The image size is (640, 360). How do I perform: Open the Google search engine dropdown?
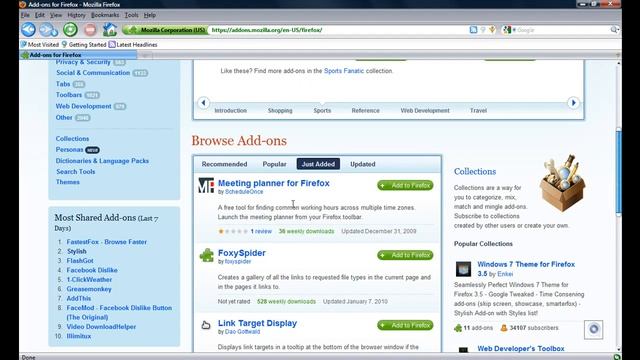509,30
